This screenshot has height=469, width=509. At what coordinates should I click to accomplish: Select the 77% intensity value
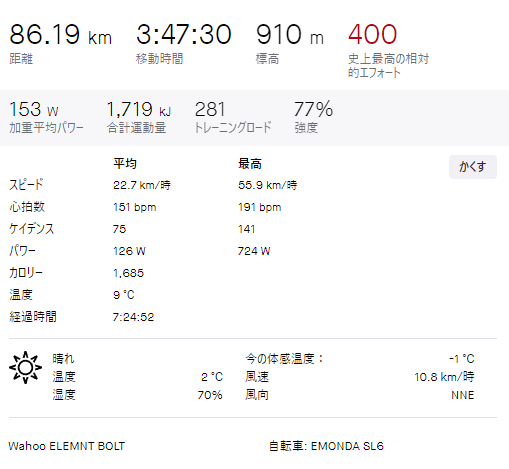tap(313, 109)
